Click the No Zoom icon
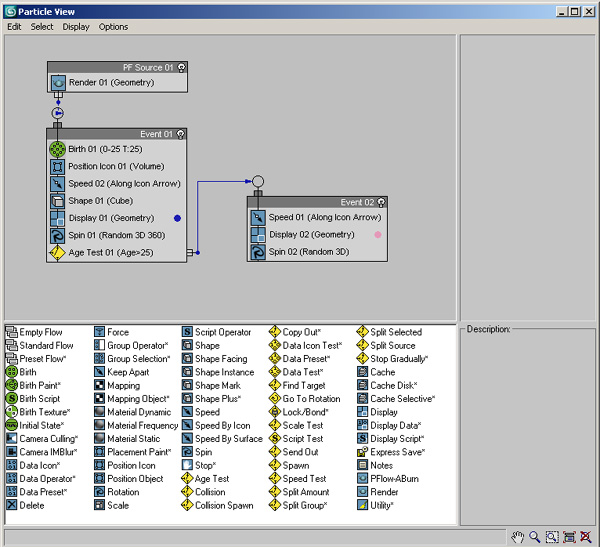This screenshot has height=547, width=600. 586,537
